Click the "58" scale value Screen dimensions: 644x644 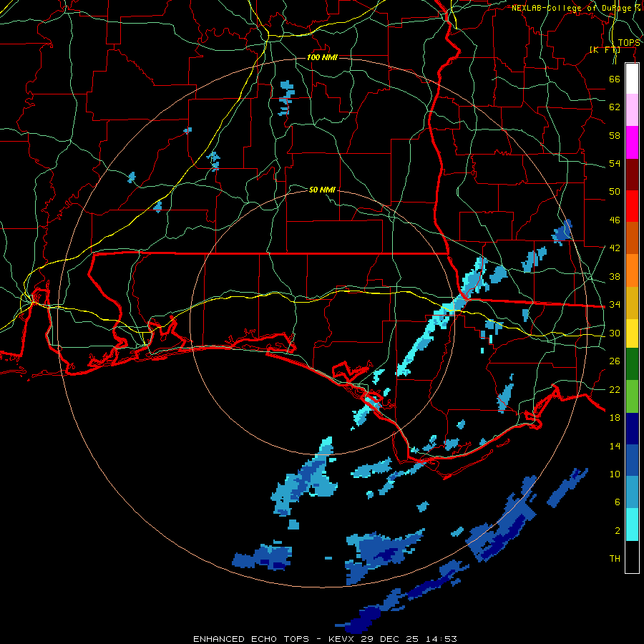tap(615, 135)
